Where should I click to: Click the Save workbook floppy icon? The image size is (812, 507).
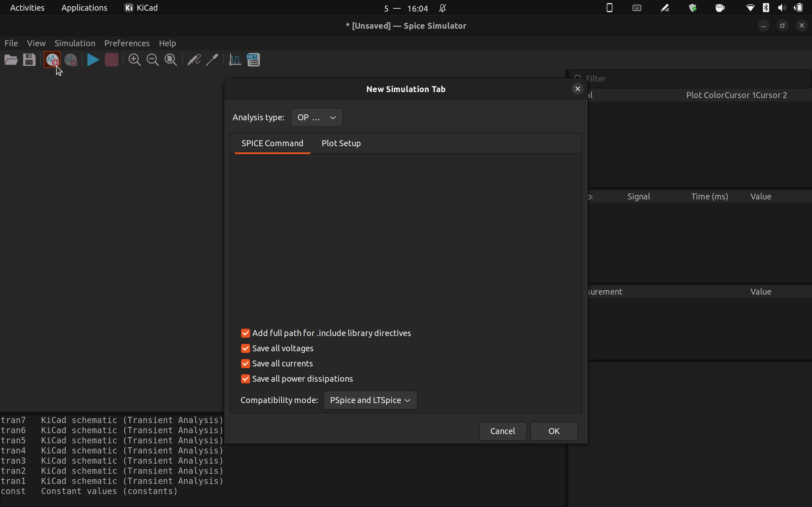[x=29, y=60]
